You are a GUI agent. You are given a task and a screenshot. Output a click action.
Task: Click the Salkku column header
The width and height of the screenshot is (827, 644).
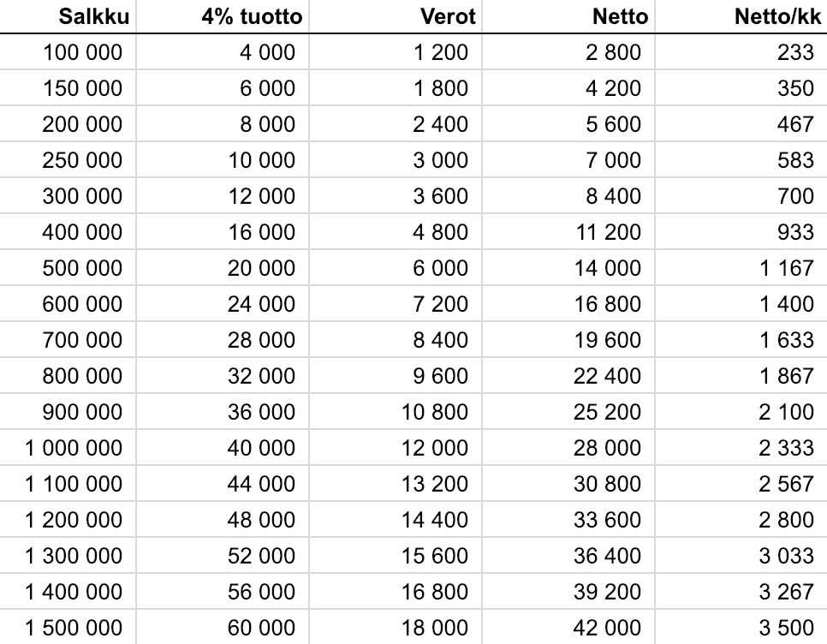point(89,16)
